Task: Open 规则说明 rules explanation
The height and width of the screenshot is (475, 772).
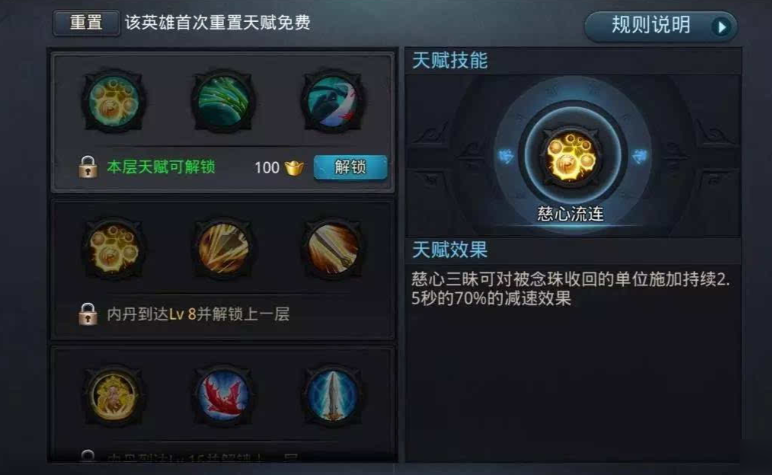Action: 660,26
